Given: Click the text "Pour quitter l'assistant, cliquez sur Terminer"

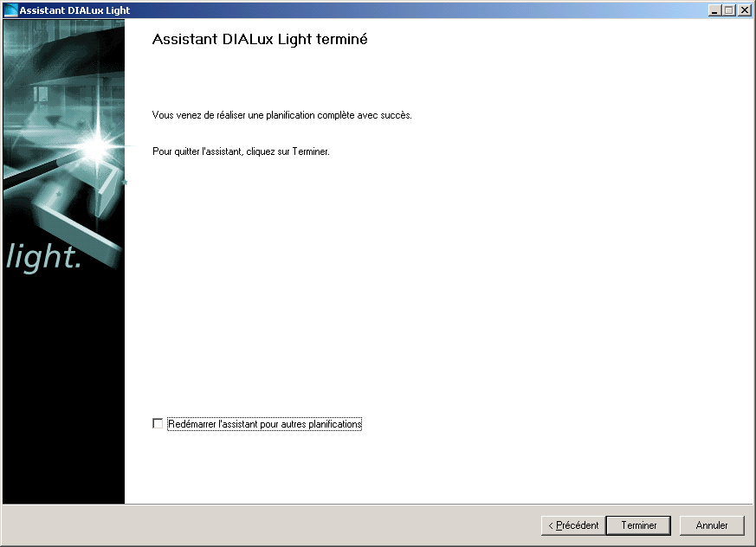Looking at the screenshot, I should 240,151.
